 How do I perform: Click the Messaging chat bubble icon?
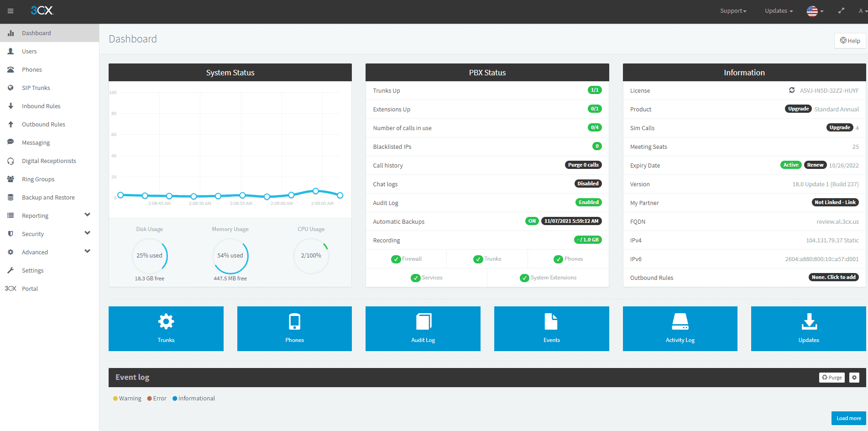[x=10, y=142]
